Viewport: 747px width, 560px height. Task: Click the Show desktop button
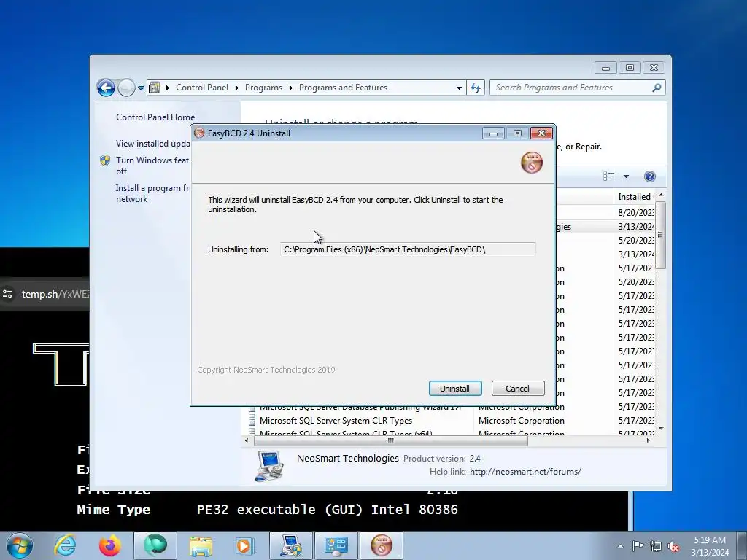click(x=743, y=545)
